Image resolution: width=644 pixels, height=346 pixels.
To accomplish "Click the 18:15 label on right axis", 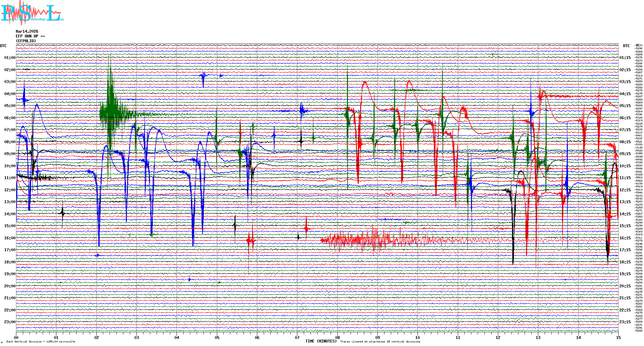I will (x=625, y=262).
